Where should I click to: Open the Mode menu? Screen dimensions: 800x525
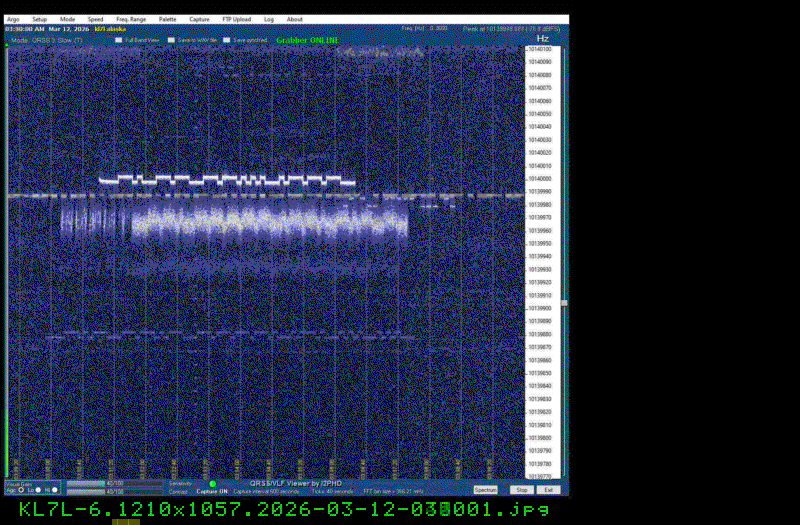(67, 19)
